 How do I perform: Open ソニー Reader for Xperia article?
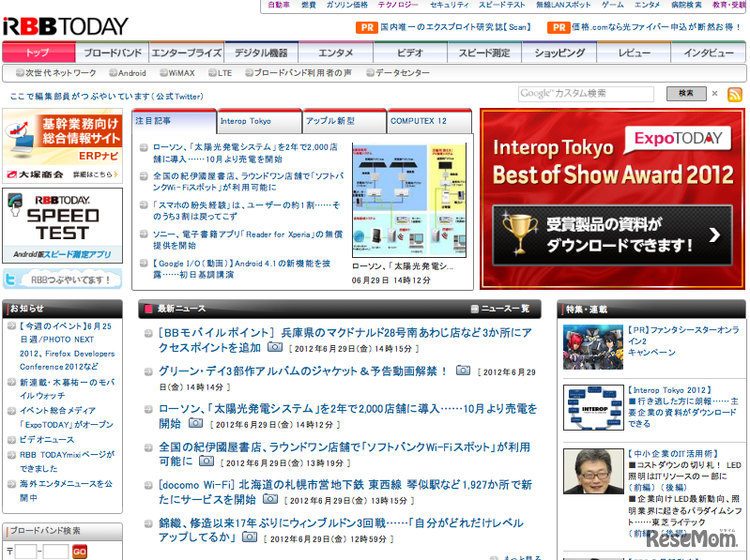pos(248,240)
